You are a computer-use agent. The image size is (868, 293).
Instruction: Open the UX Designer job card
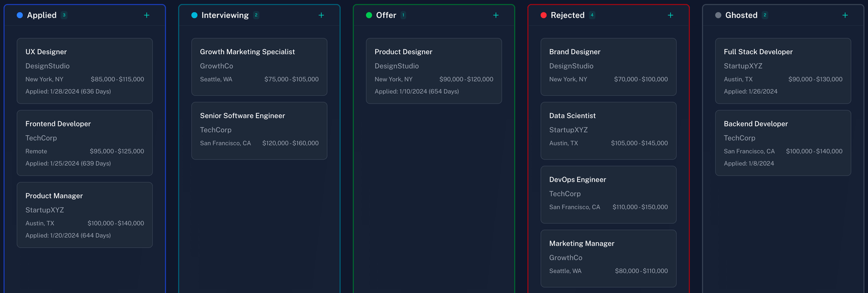85,71
